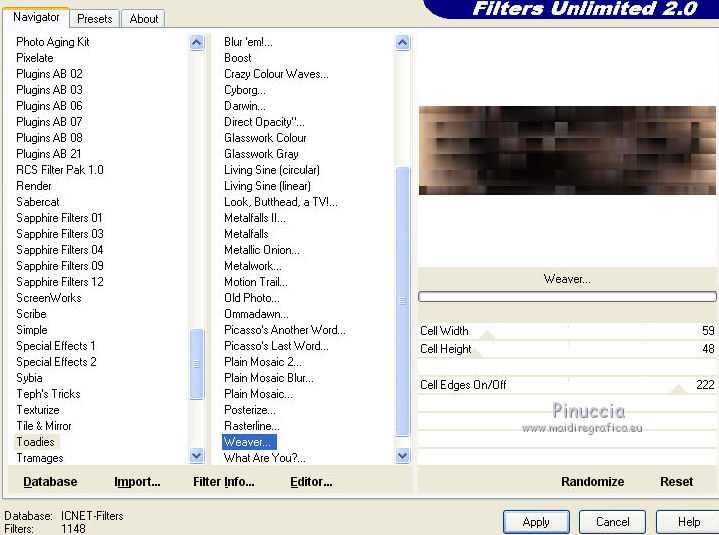Choose the Darwin... filter
This screenshot has height=535, width=719.
(245, 106)
